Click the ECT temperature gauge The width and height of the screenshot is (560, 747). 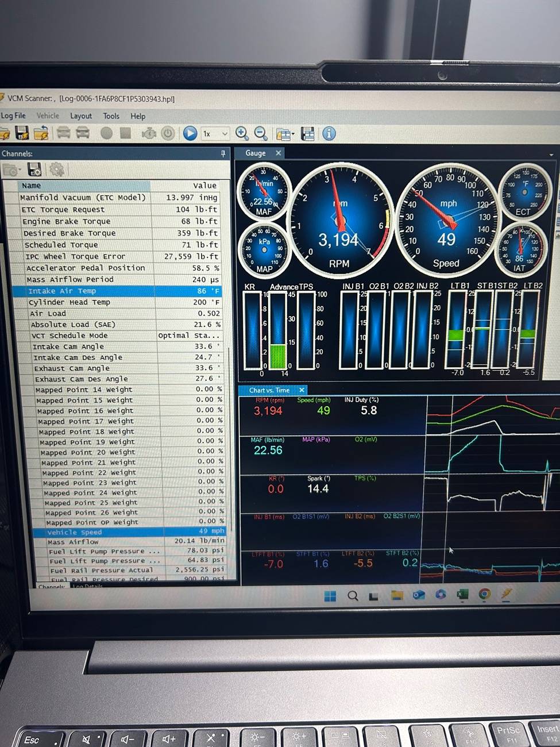(524, 192)
